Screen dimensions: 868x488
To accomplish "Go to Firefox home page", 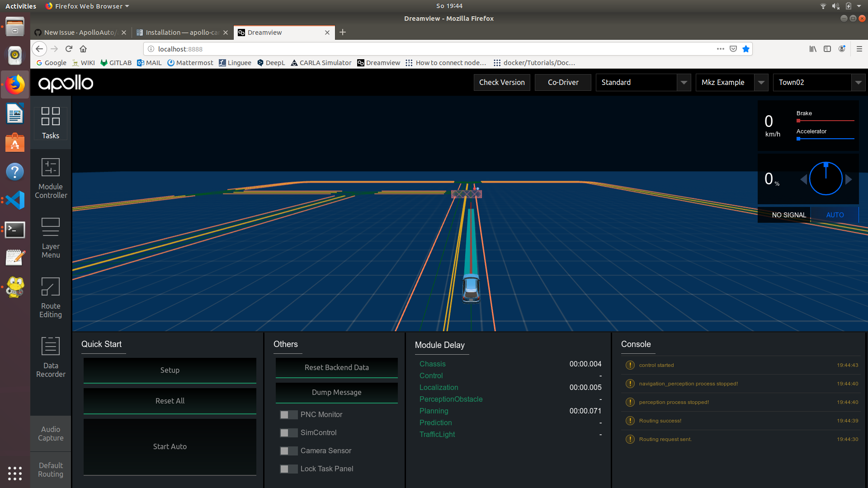I will coord(83,49).
